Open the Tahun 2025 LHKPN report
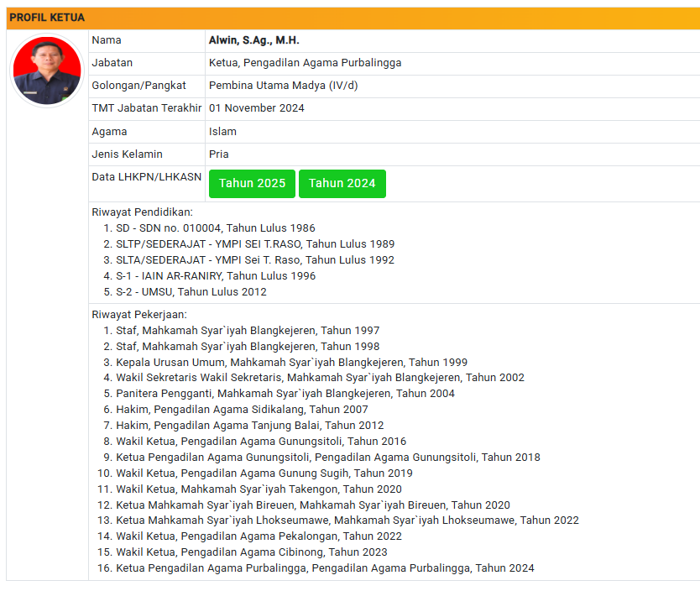This screenshot has width=700, height=612. click(x=252, y=184)
